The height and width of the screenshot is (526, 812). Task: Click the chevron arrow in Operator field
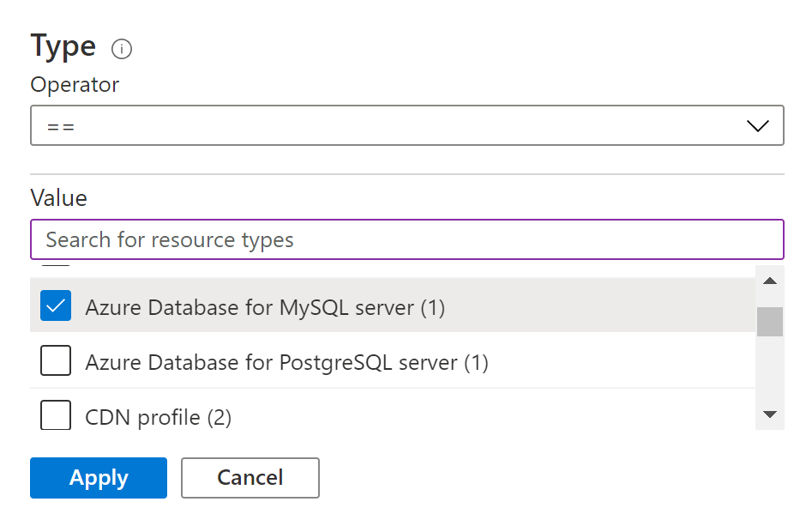coord(757,126)
